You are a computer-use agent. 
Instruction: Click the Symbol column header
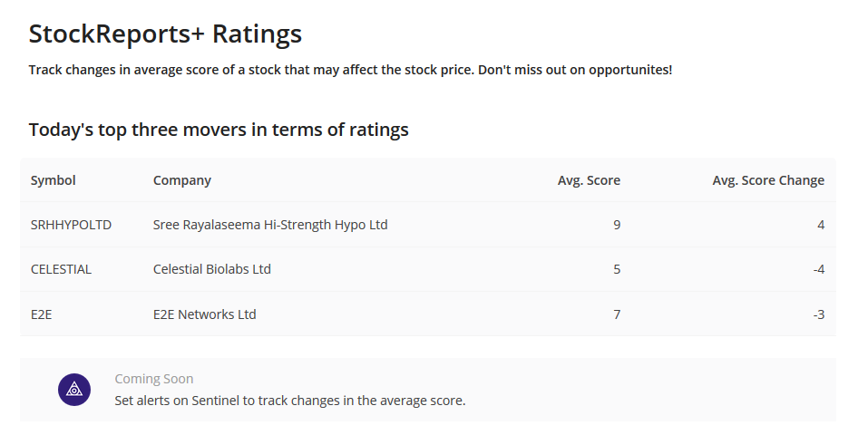[x=54, y=180]
